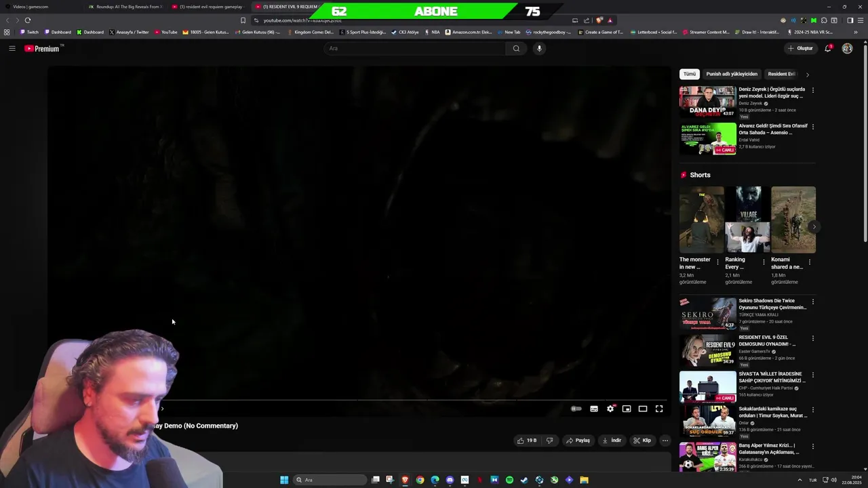Click in the YouTube Ara search field
The height and width of the screenshot is (488, 868).
(x=415, y=48)
